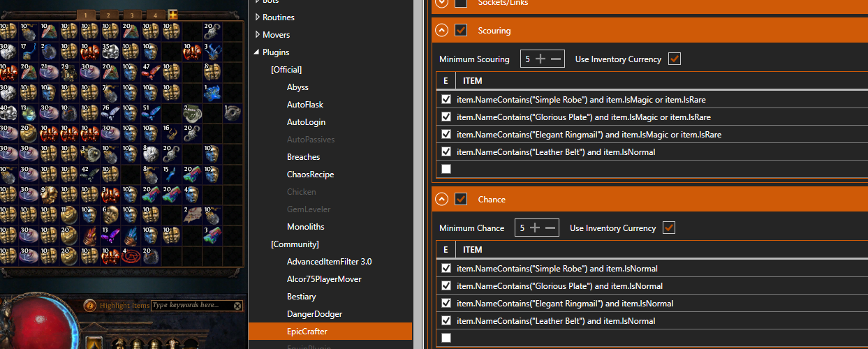
Task: Disable Scouring rule for Elegant Ringmail
Action: click(x=446, y=134)
